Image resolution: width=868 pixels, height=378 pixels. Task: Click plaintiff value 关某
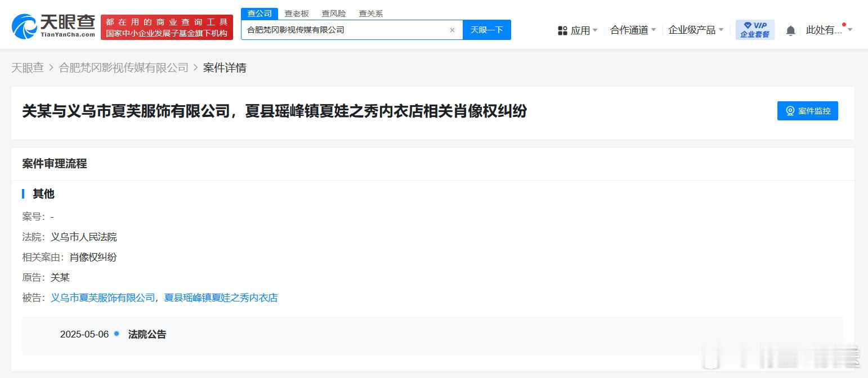(60, 277)
